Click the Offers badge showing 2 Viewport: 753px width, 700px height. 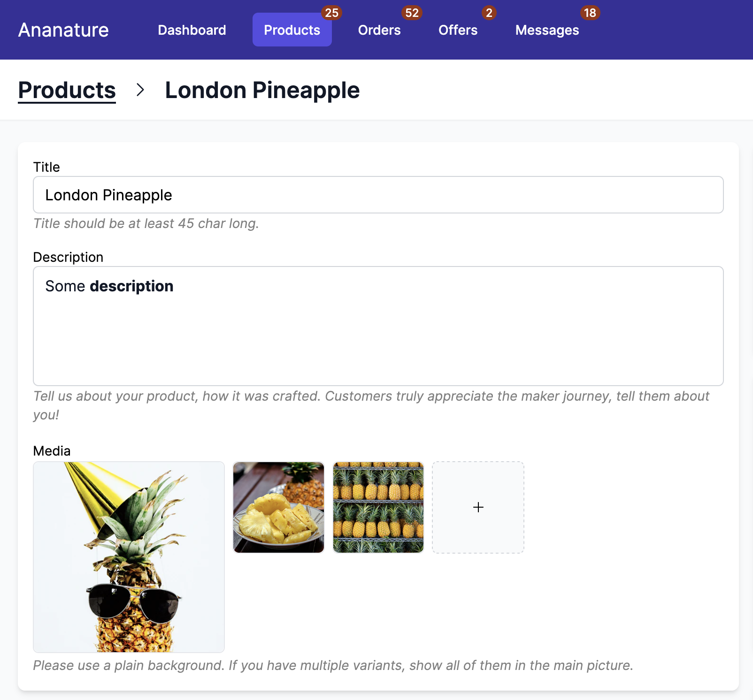pos(489,13)
